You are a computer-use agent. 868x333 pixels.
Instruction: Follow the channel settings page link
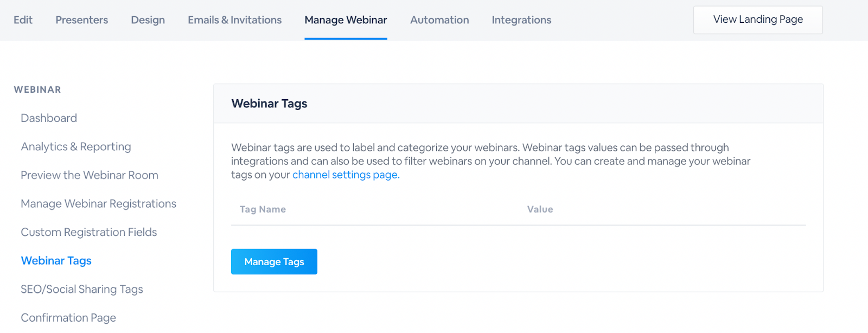click(346, 175)
